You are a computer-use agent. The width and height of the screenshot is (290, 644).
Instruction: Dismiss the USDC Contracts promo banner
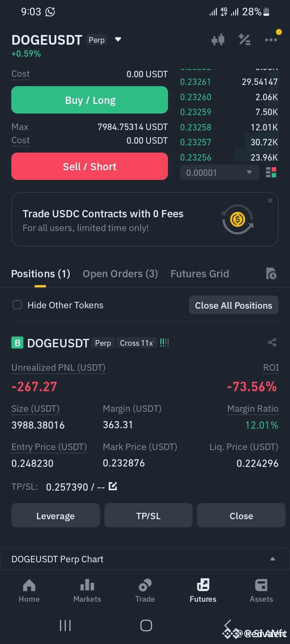pyautogui.click(x=270, y=200)
